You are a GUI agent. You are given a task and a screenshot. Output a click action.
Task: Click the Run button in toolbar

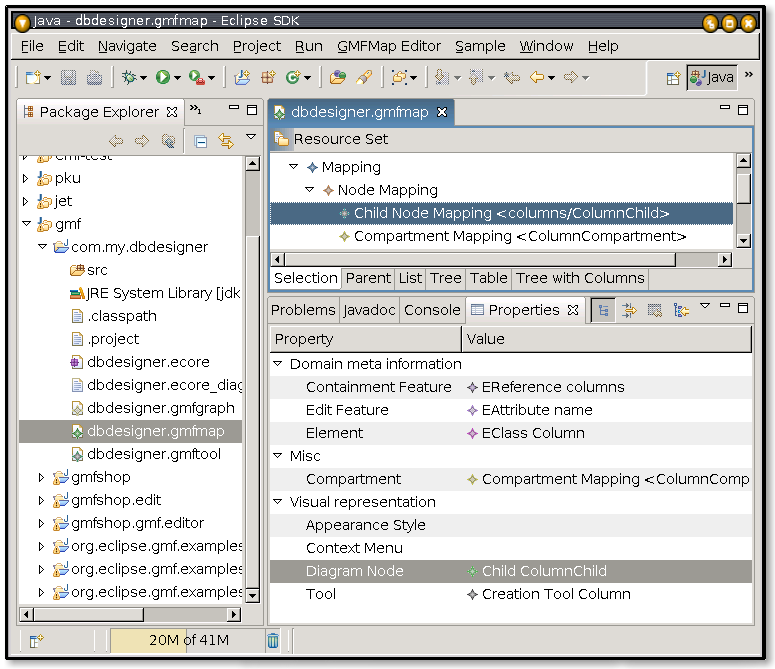(162, 77)
